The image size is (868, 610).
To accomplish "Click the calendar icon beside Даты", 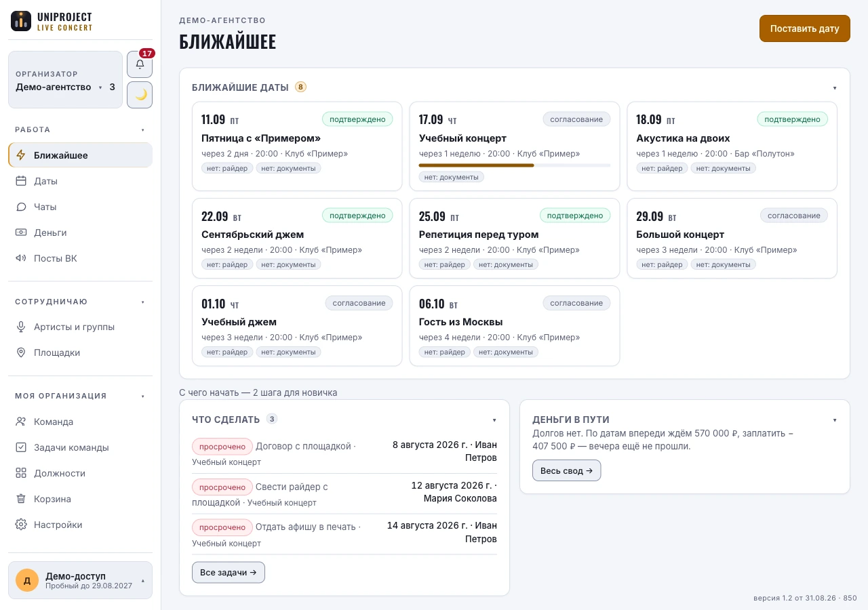I will pos(21,181).
